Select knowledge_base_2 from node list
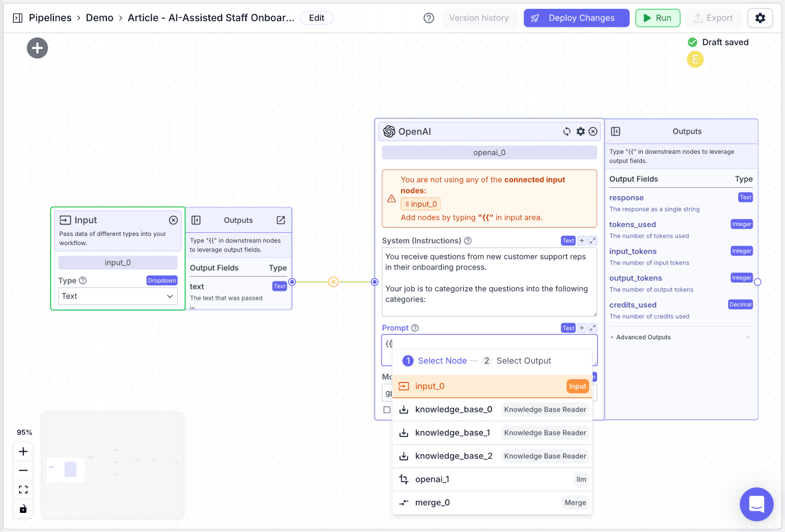 tap(492, 456)
